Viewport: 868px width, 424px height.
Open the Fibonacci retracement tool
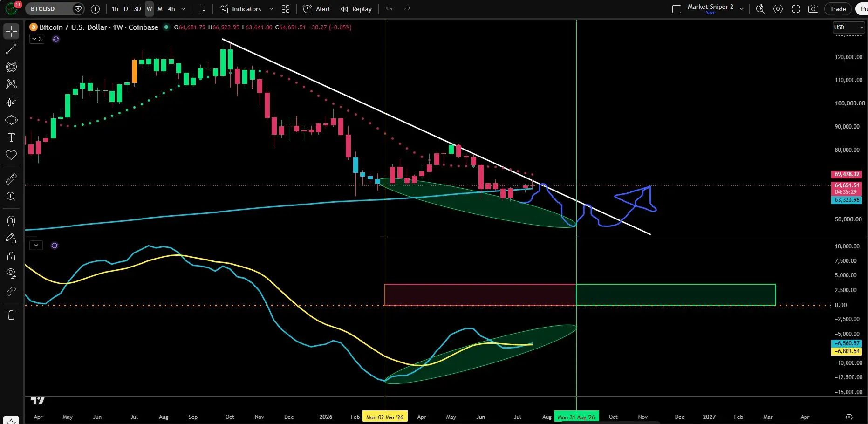(11, 67)
